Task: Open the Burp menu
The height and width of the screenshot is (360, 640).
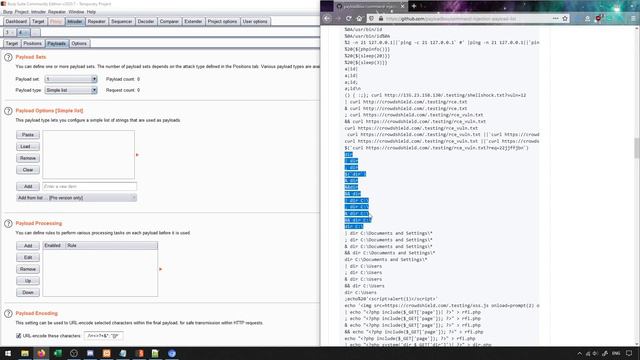Action: [x=7, y=12]
